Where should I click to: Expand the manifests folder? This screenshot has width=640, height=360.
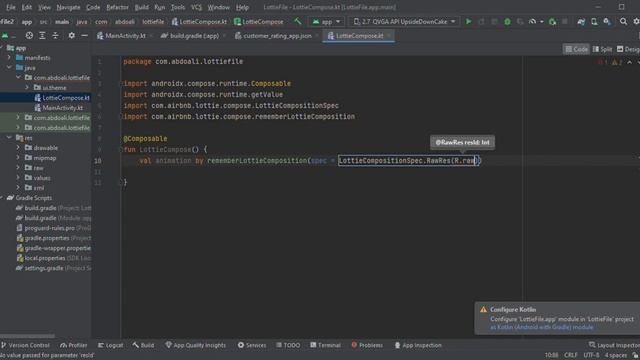point(9,58)
